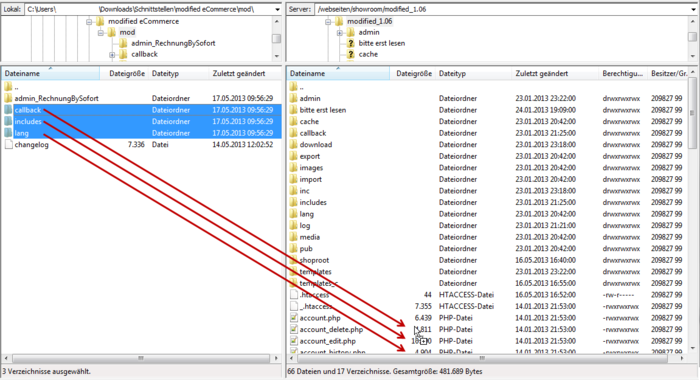Screen dimensions: 700x380
Task: Open the server path dropdown arrow
Action: [x=693, y=9]
